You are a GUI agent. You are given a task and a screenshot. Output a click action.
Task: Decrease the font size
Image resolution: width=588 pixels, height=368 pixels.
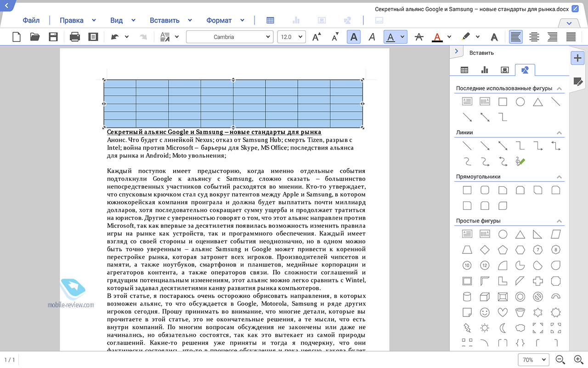click(x=335, y=37)
